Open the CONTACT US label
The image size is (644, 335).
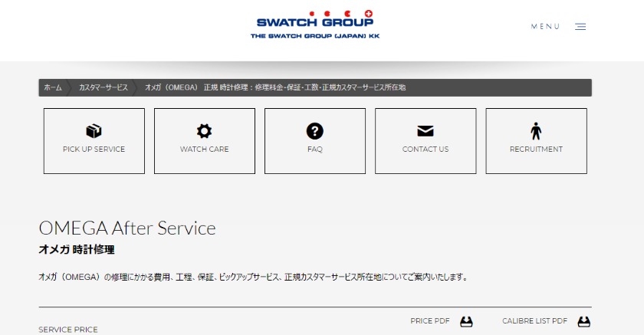tap(425, 149)
